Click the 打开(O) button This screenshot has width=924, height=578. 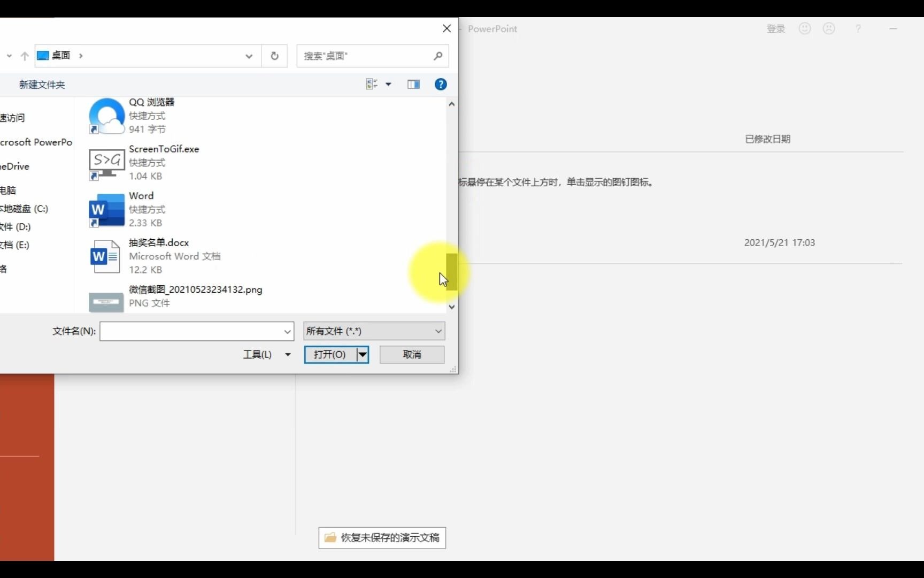point(330,354)
